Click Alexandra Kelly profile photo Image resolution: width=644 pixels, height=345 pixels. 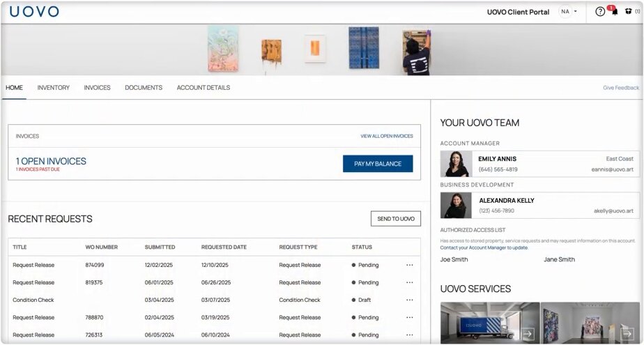(456, 206)
